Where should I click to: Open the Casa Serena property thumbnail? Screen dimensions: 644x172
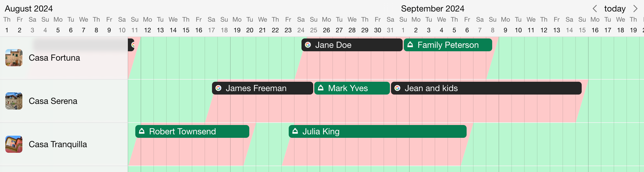pyautogui.click(x=14, y=101)
